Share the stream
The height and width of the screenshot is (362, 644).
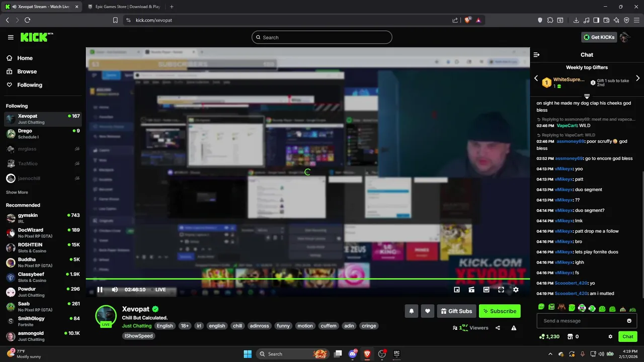tap(498, 328)
